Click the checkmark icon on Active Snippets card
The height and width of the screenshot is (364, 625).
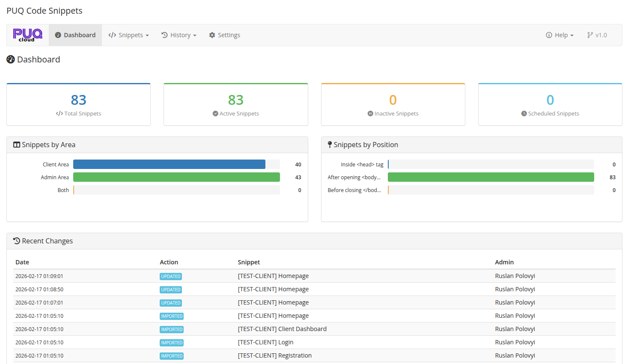pyautogui.click(x=215, y=114)
